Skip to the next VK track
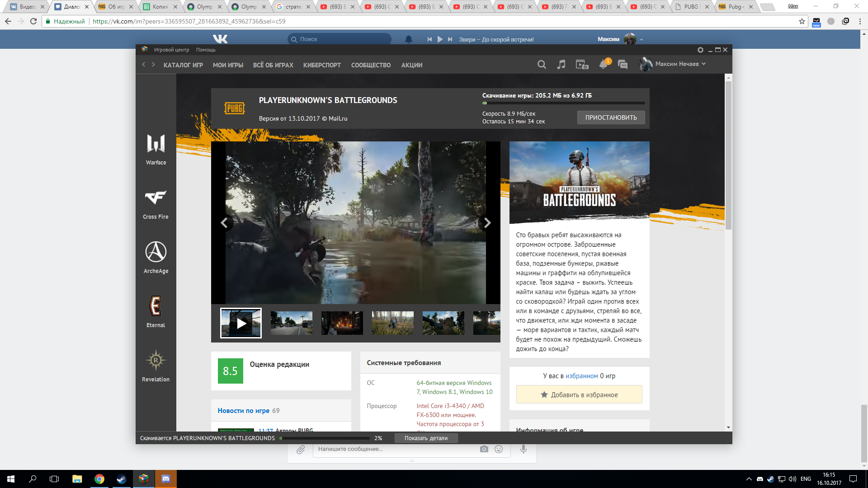 (x=450, y=39)
